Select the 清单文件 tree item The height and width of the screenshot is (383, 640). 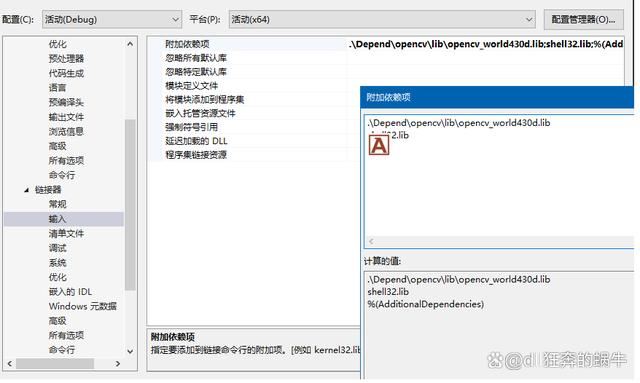click(x=66, y=234)
